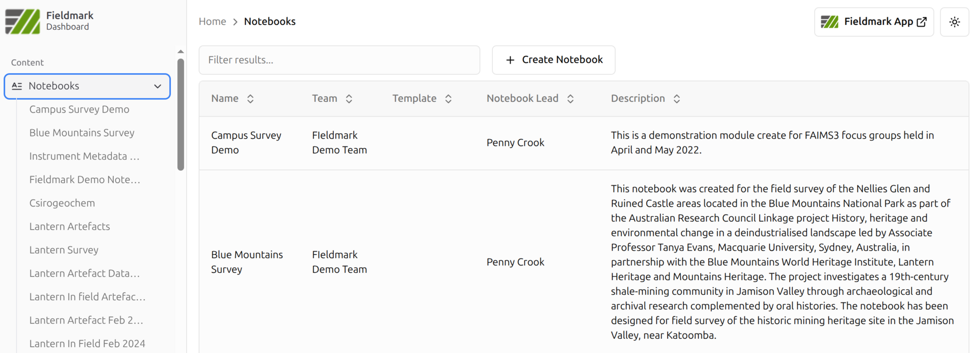Screen dimensions: 980x353
Task: Toggle the light/dark theme sun icon
Action: coord(954,22)
